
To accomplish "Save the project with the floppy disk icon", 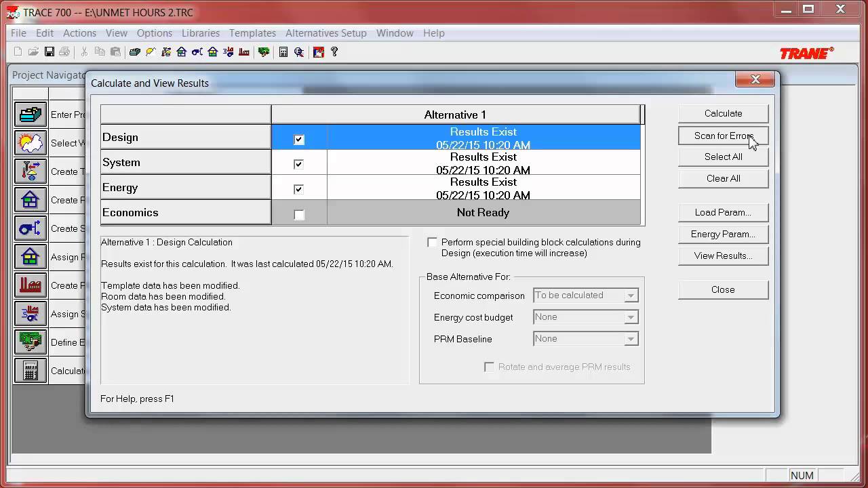I will pyautogui.click(x=50, y=52).
